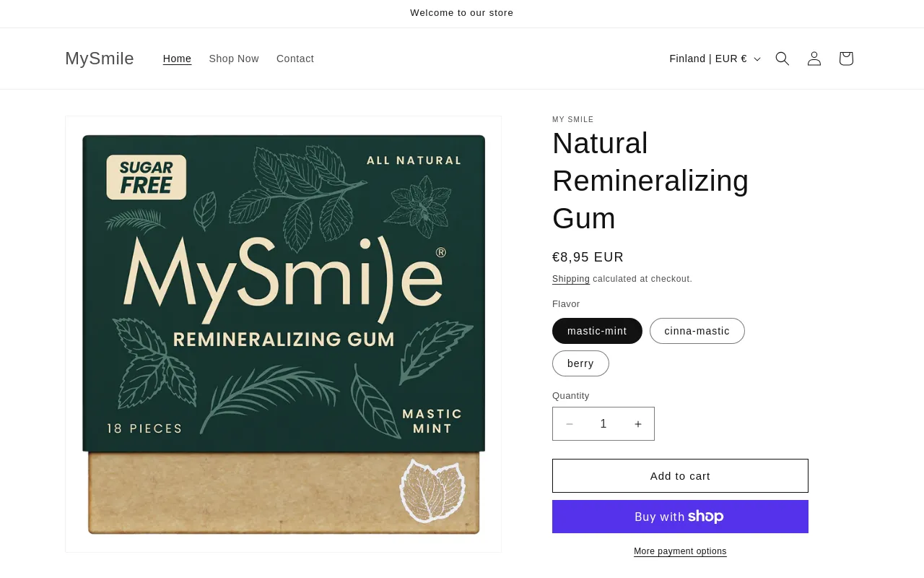Pick the berry flavor option
Viewport: 924px width, 578px height.
(580, 363)
